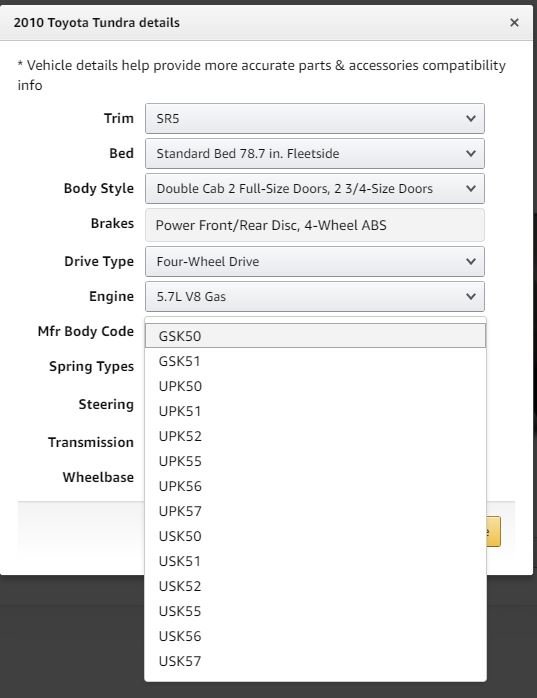Click the Mfr Body Code label
This screenshot has width=537, height=698.
[x=85, y=332]
